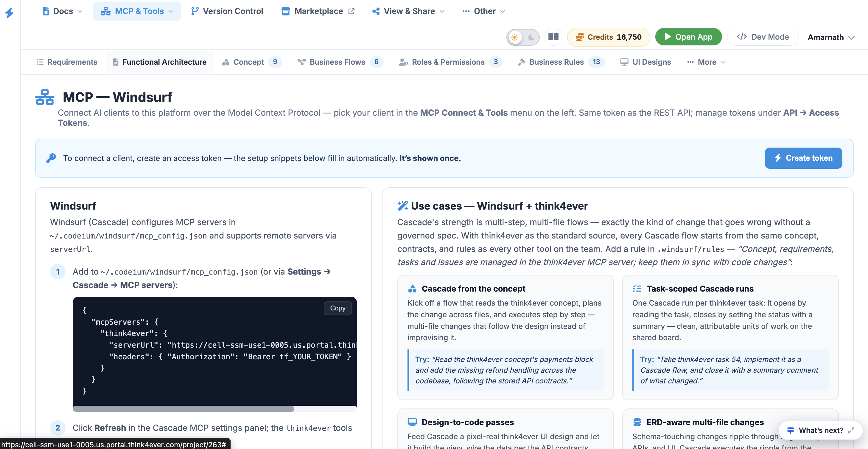Open the What's next? panel

coord(820,430)
